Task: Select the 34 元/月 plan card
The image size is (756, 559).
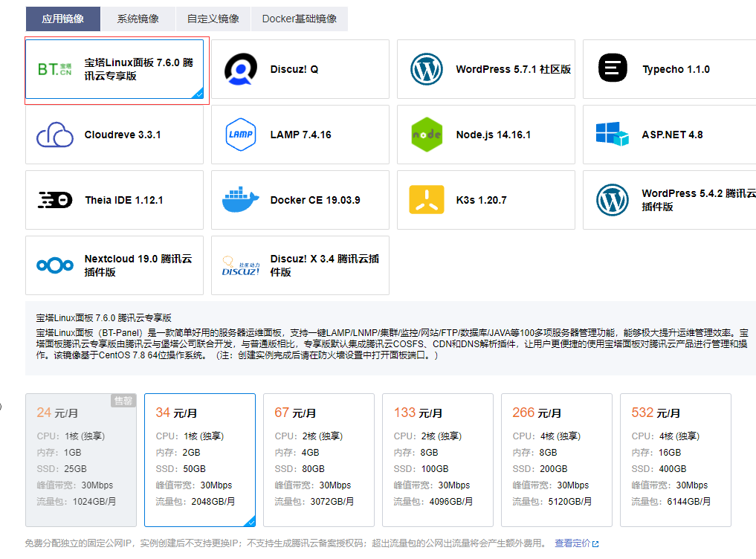Action: click(x=200, y=460)
